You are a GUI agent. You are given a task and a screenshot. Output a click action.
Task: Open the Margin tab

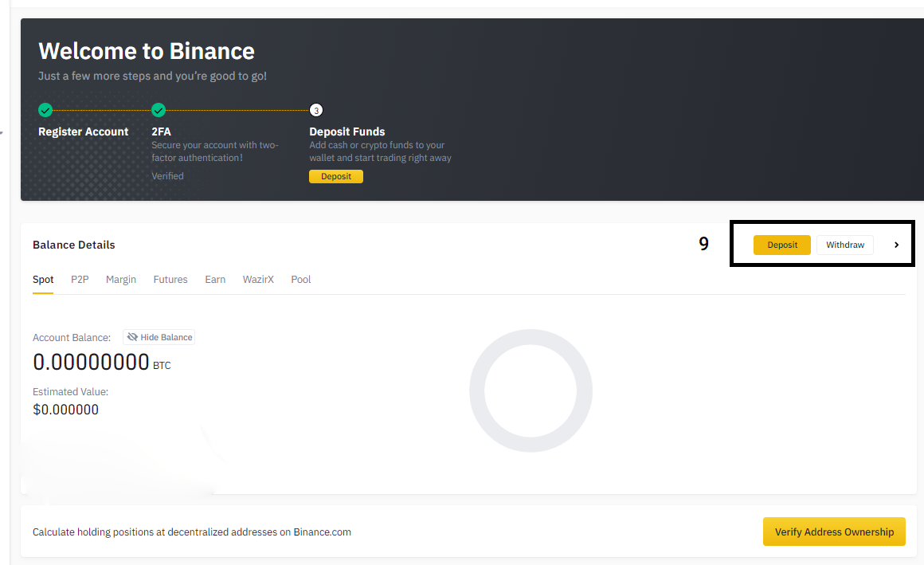(x=121, y=280)
